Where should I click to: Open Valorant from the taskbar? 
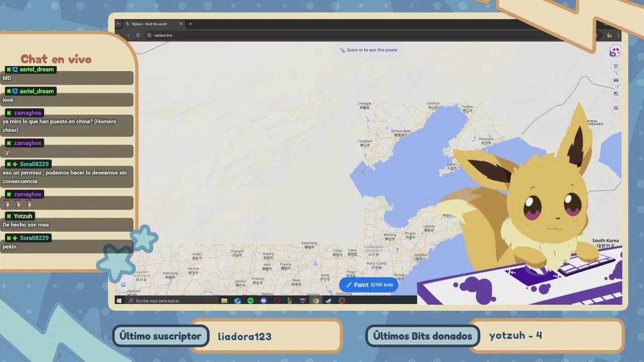point(303,301)
